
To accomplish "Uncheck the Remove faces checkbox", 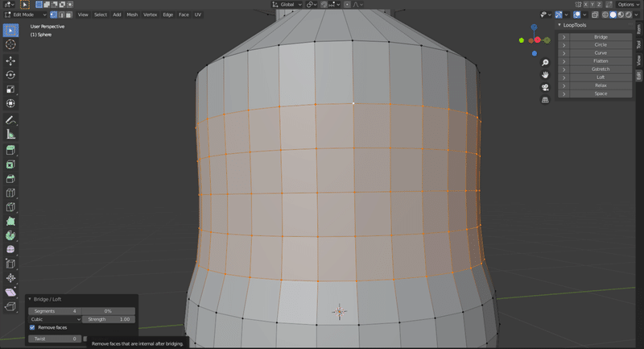I will pyautogui.click(x=32, y=327).
